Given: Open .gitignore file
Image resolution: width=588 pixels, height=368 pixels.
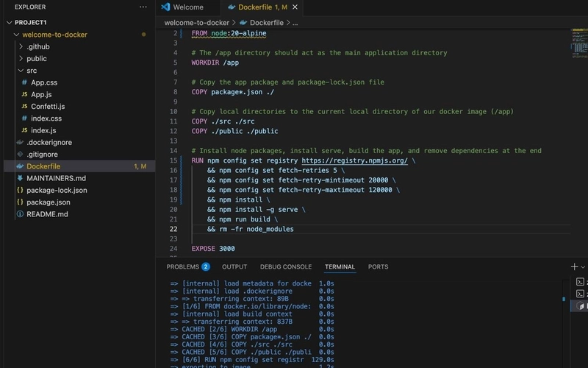Looking at the screenshot, I should (x=42, y=155).
